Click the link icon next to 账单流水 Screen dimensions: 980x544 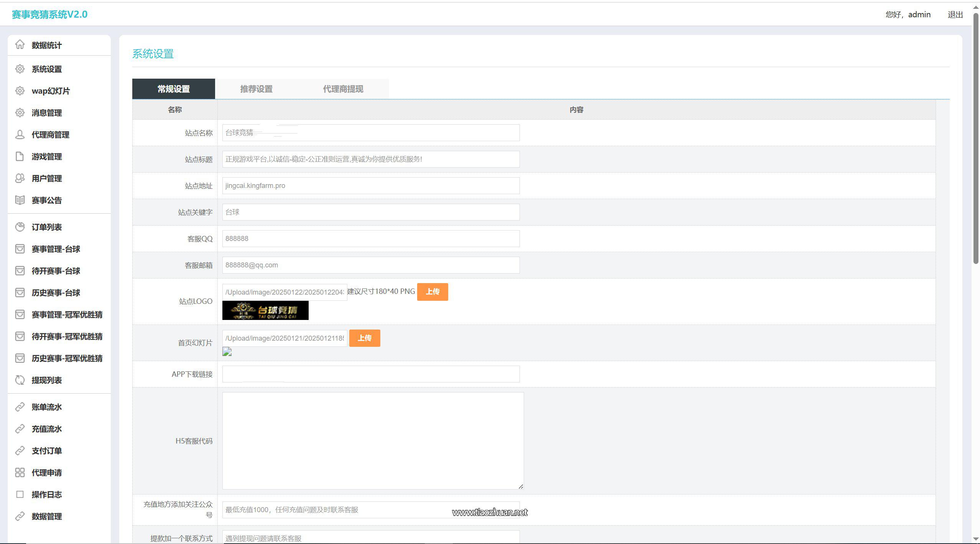20,407
